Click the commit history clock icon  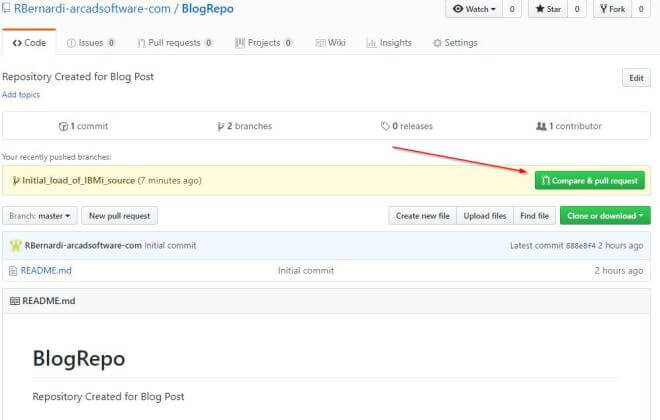point(63,126)
